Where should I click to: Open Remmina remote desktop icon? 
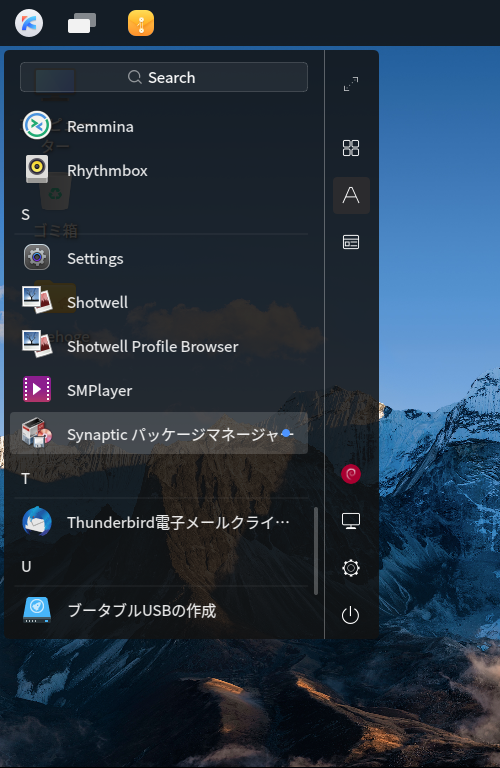coord(37,126)
